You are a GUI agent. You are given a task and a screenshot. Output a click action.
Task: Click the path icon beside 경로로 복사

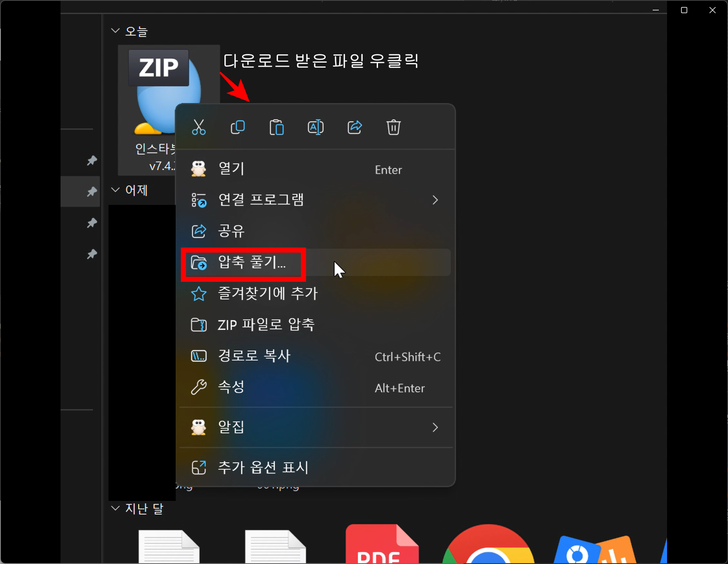point(199,356)
